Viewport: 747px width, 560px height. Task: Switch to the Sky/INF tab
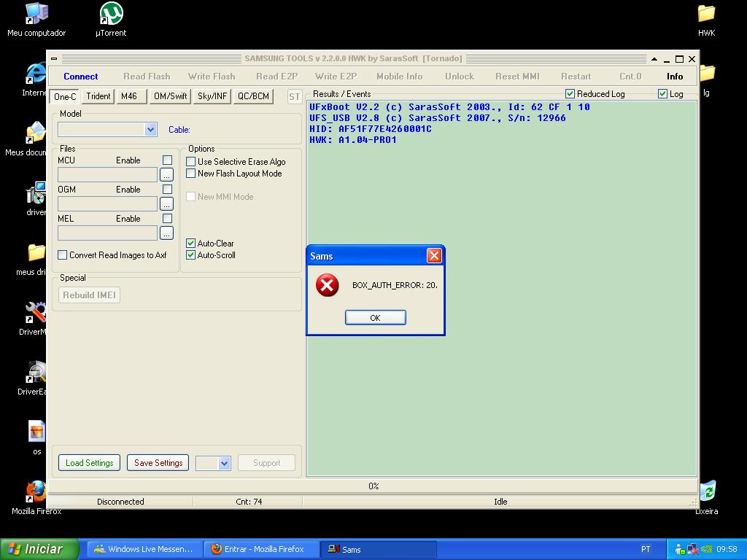coord(212,96)
